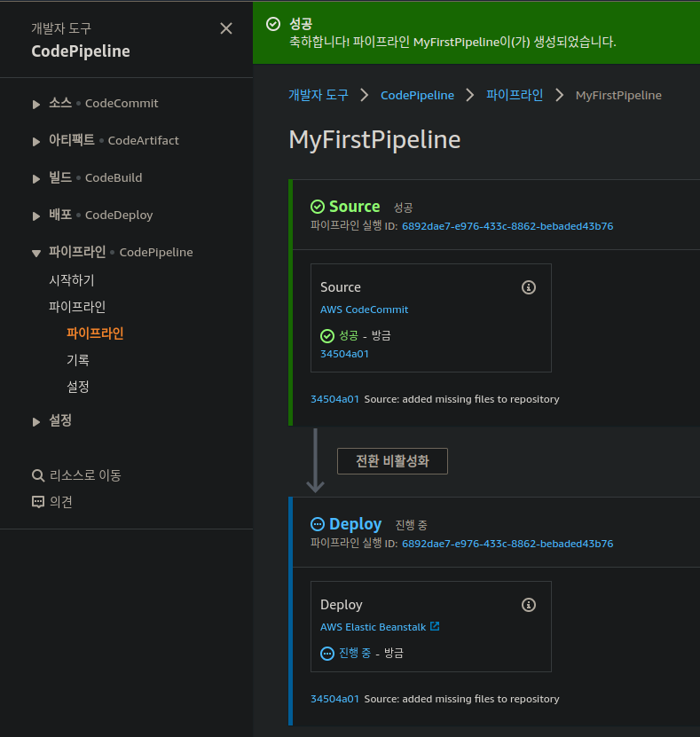Collapse the 파이프라인 CodePipeline section
700x737 pixels.
36,254
